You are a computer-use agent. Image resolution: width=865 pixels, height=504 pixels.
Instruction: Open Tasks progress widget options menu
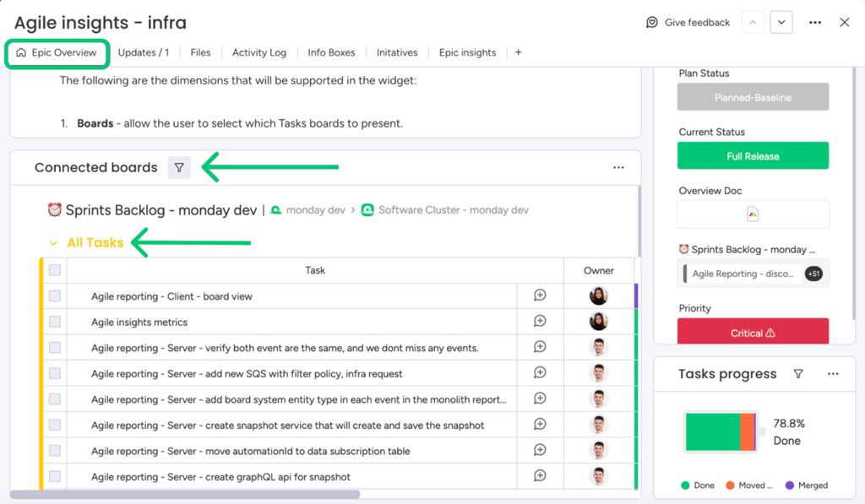833,374
